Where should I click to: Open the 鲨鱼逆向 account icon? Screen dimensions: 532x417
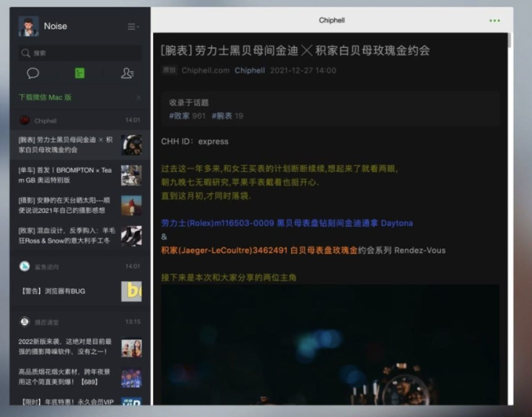(24, 266)
